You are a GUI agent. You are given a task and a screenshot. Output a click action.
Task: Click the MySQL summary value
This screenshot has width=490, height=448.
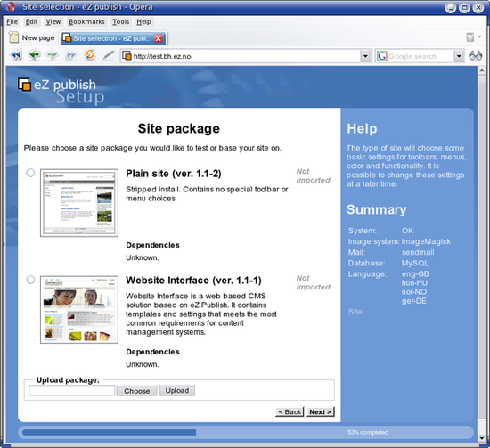click(x=415, y=263)
